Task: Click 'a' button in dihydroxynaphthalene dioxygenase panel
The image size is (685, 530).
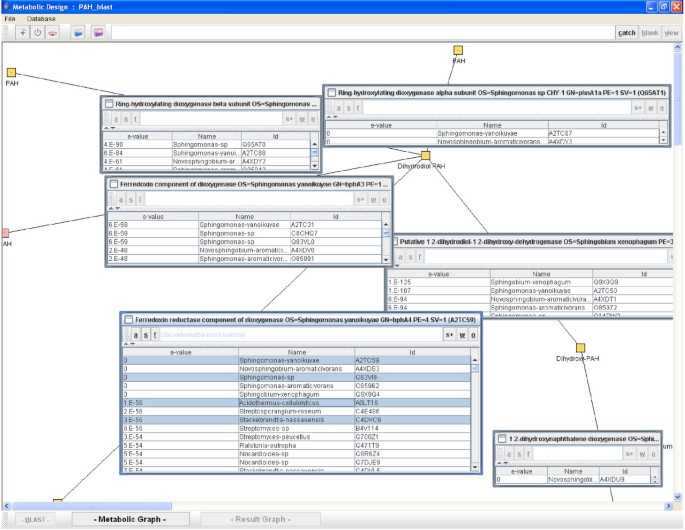Action: point(509,454)
